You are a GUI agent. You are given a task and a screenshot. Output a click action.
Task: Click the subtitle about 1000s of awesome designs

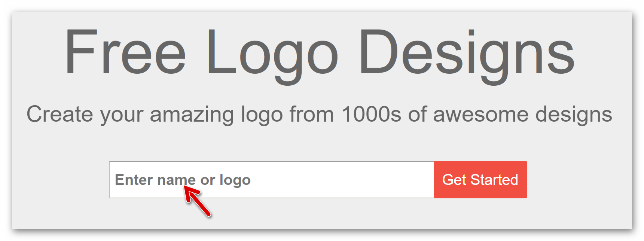[319, 115]
